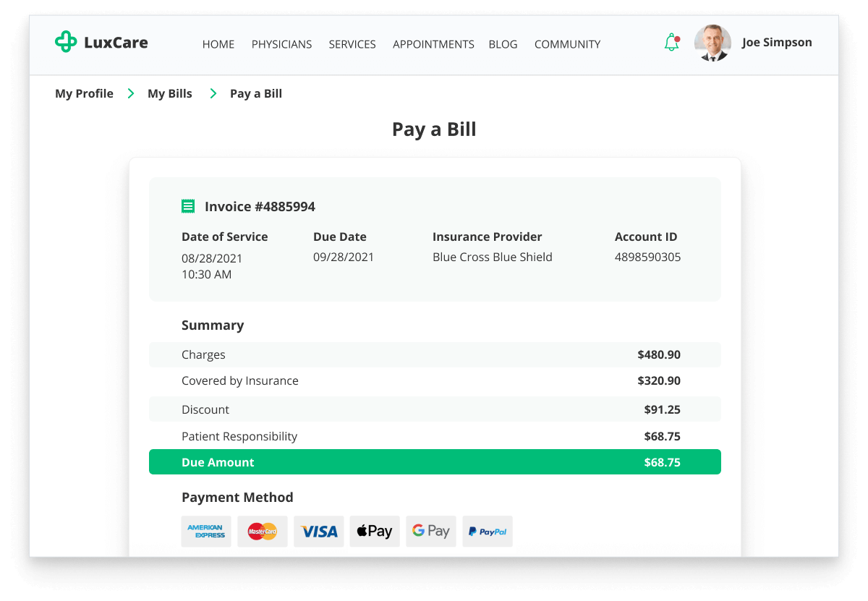
Task: Select Apple Pay payment option
Action: tap(375, 532)
